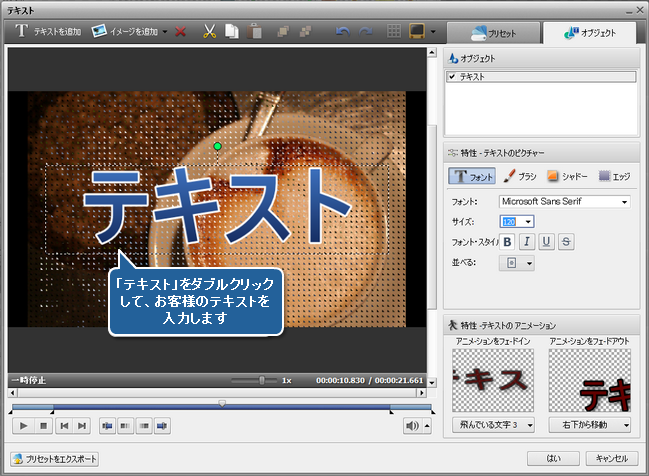The height and width of the screenshot is (476, 649).
Task: Click the copy icon in toolbar
Action: 230,32
